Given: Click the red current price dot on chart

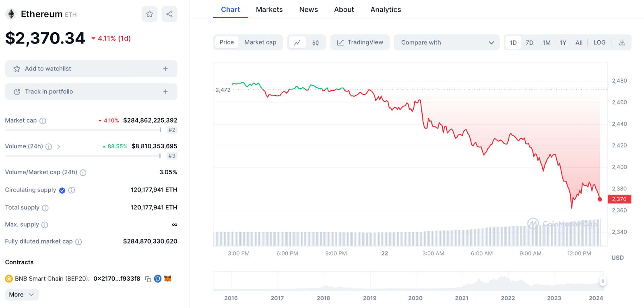Looking at the screenshot, I should (x=600, y=199).
